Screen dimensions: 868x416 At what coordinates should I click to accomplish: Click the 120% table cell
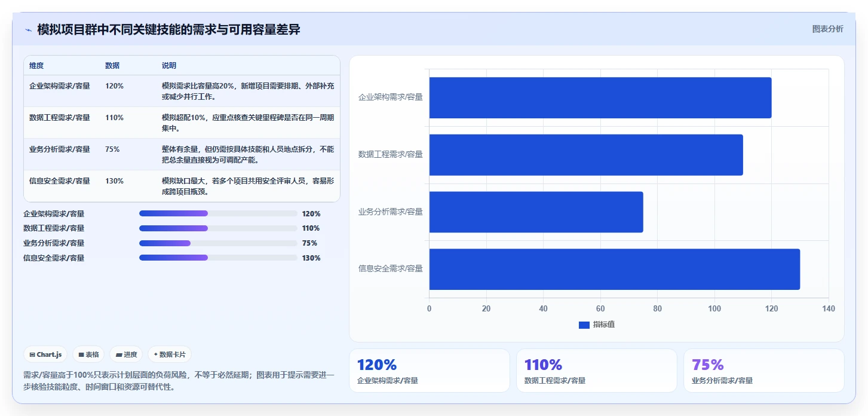tap(114, 86)
